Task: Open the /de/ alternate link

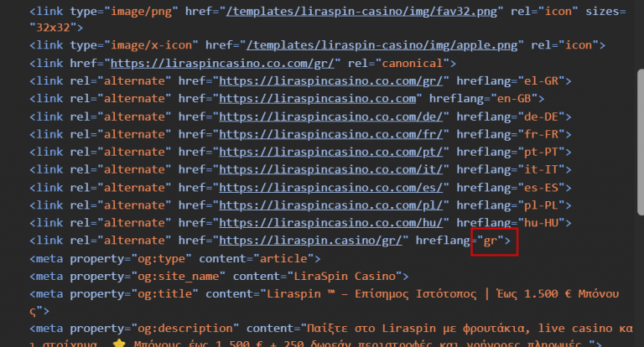Action: 331,117
